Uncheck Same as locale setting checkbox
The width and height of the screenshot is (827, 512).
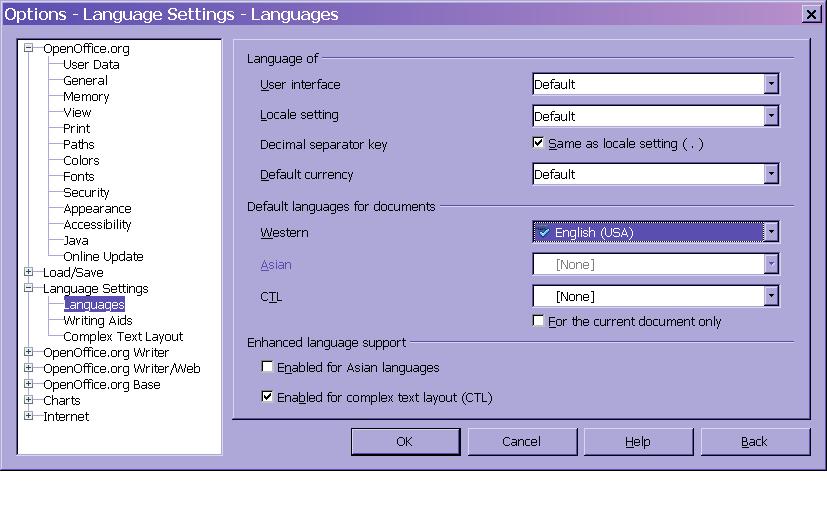click(539, 144)
